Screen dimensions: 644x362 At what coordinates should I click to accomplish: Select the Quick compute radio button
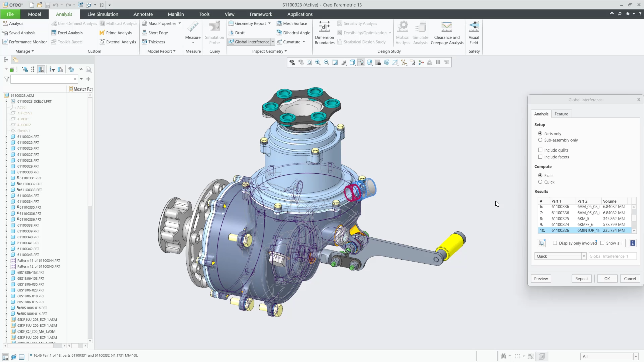pos(540,182)
